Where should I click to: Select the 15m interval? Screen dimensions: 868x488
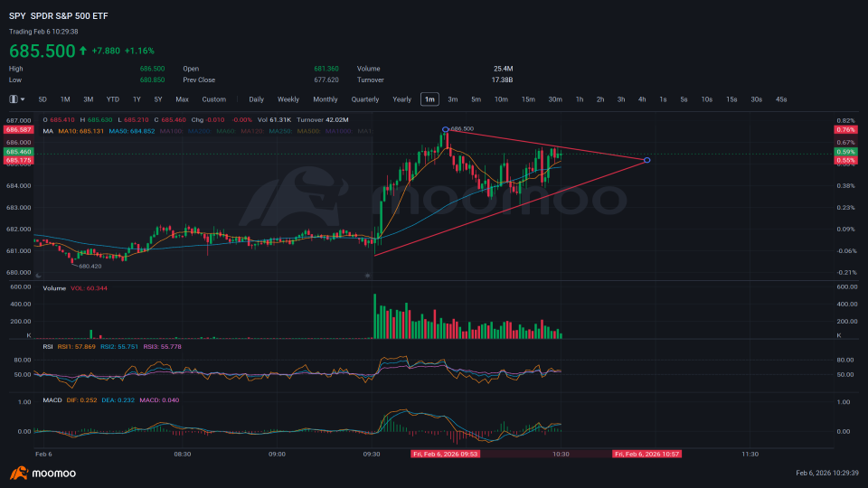[529, 99]
